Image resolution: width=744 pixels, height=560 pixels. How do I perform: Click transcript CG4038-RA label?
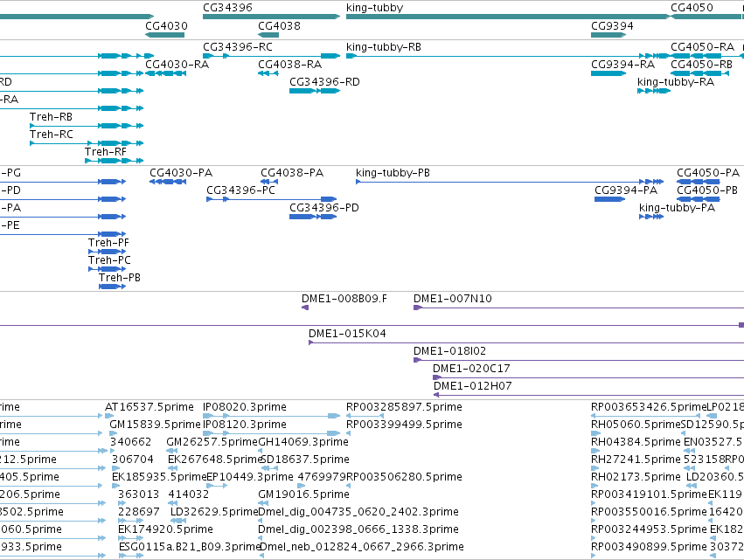click(289, 65)
